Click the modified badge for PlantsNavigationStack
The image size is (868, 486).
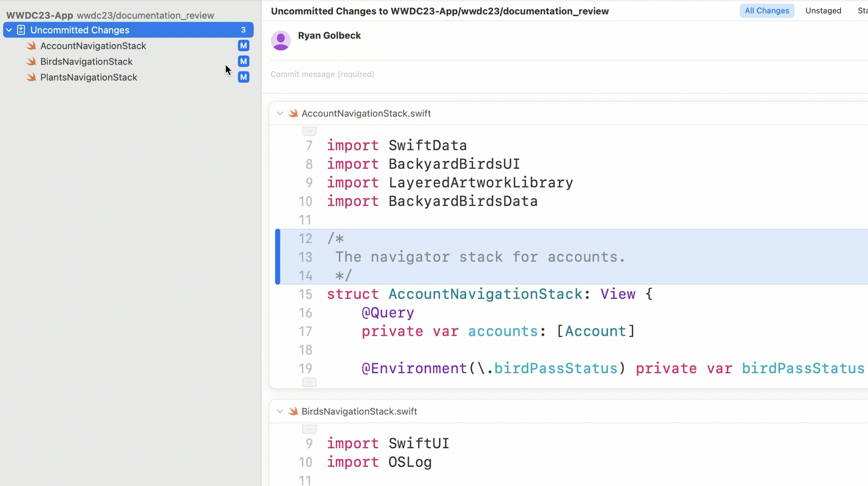click(243, 77)
